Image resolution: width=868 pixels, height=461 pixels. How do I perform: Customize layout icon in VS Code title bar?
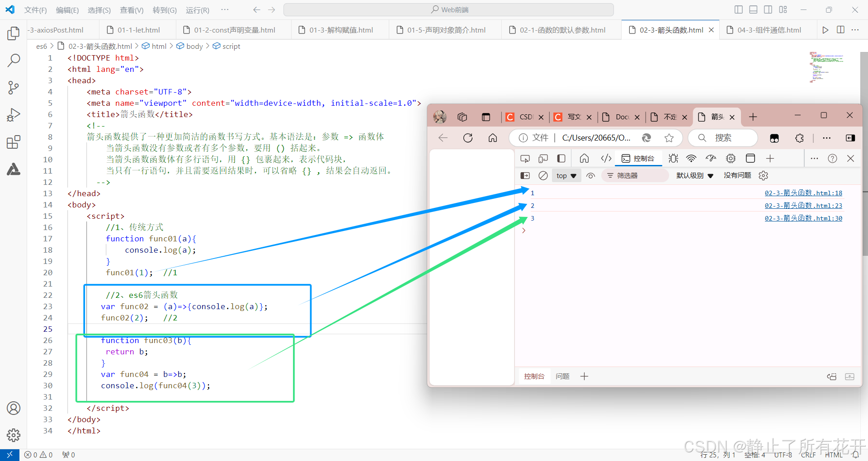[x=783, y=9]
